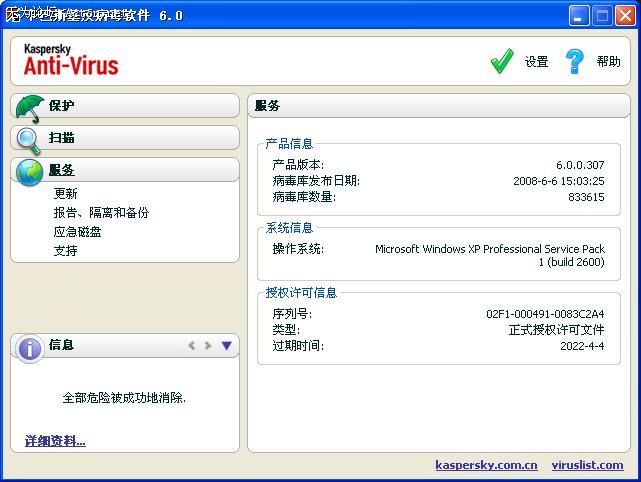The height and width of the screenshot is (482, 641).
Task: Select 更新 under the services section
Action: [66, 194]
